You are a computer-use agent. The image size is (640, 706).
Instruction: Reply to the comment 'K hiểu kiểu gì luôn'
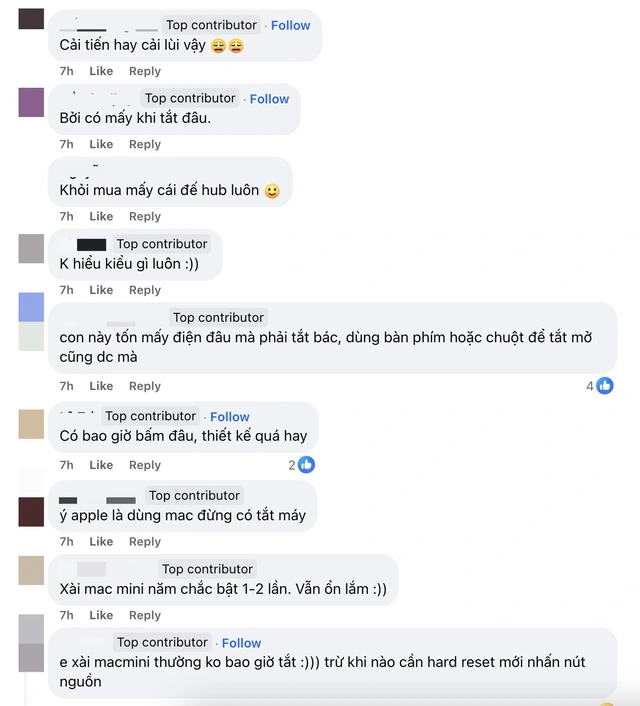click(145, 290)
